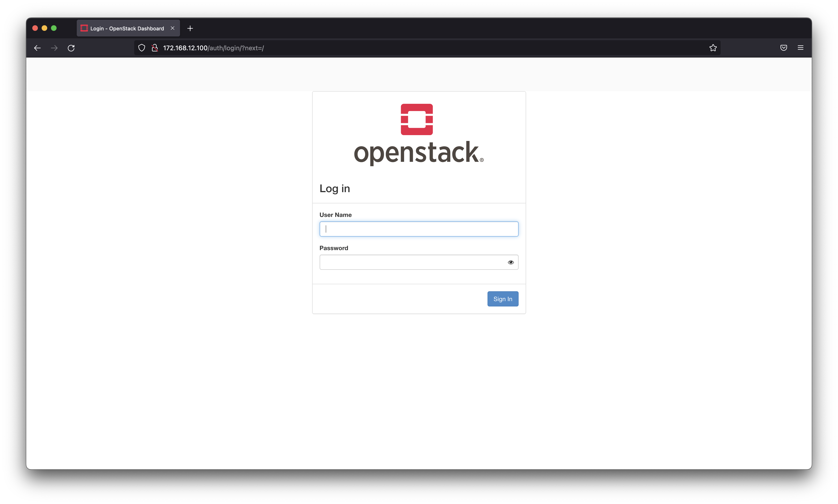
Task: Click the Log in heading
Action: point(335,188)
